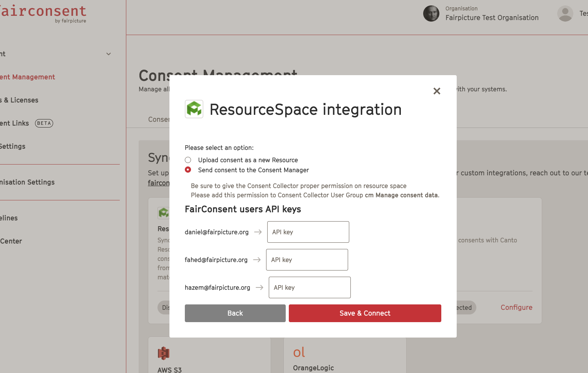Open Help Center sidebar item
The height and width of the screenshot is (373, 588).
pyautogui.click(x=11, y=241)
